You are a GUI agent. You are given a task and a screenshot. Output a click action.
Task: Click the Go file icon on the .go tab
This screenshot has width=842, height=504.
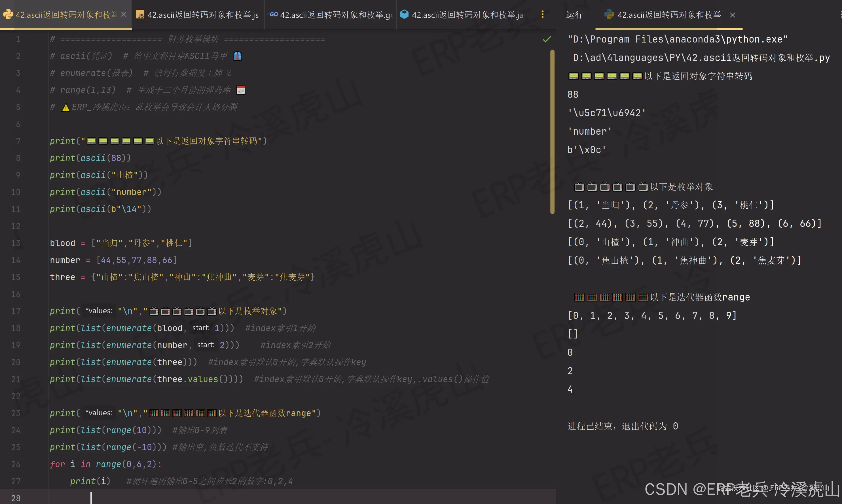coord(272,14)
